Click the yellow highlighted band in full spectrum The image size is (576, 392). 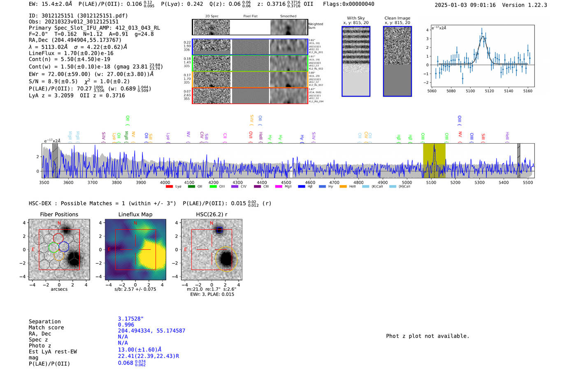pyautogui.click(x=434, y=161)
